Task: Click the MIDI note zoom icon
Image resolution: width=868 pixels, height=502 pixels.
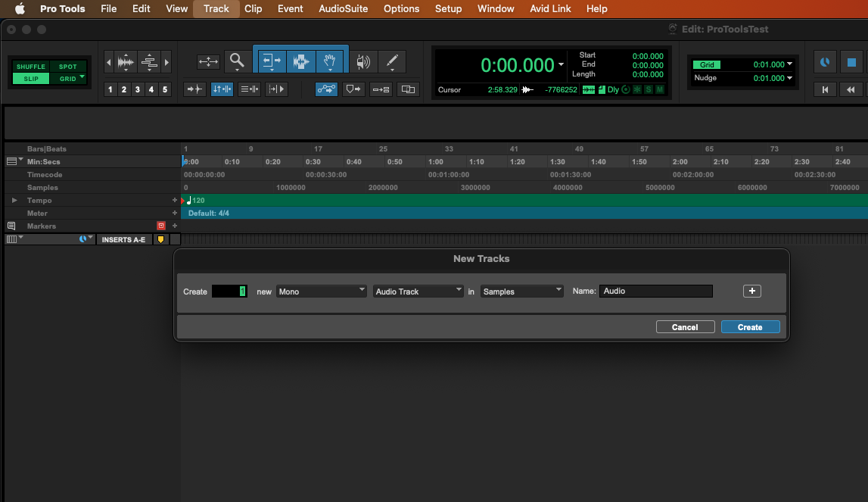Action: point(149,62)
